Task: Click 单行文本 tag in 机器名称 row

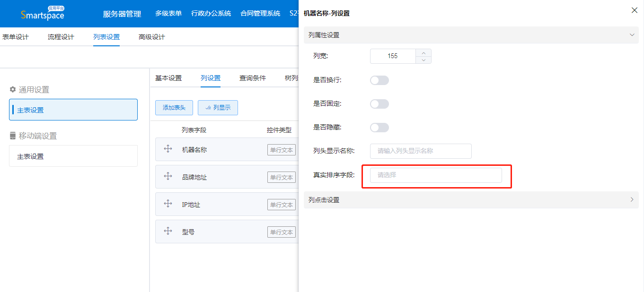Action: coord(282,150)
